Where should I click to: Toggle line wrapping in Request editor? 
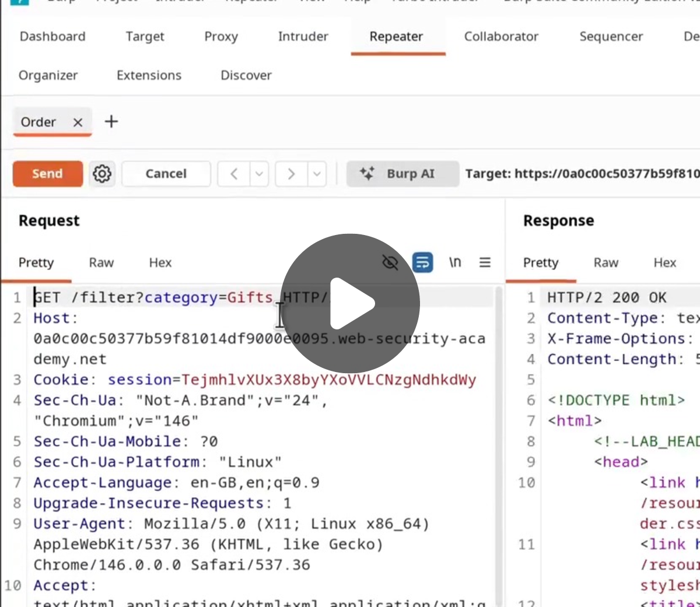pyautogui.click(x=422, y=262)
